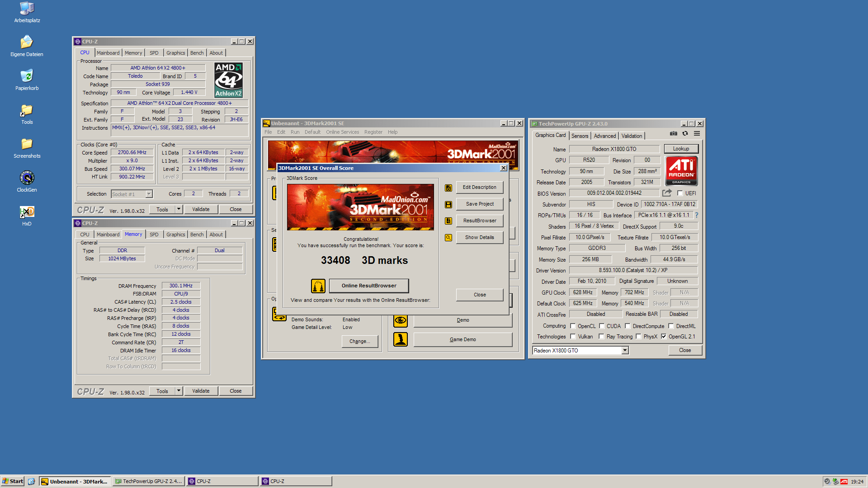Toggle the Vulkan checkbox
Viewport: 868px width, 488px height.
[x=573, y=337]
